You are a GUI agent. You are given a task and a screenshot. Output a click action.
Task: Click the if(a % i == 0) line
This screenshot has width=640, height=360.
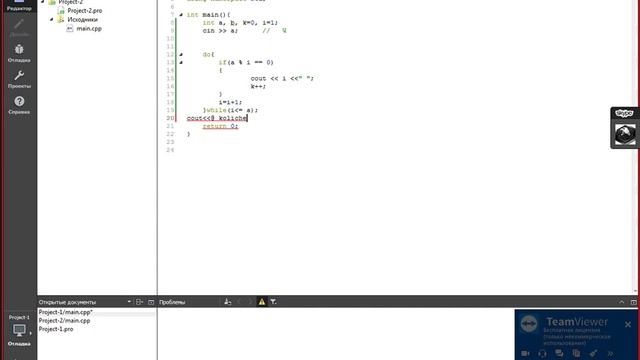pyautogui.click(x=246, y=62)
